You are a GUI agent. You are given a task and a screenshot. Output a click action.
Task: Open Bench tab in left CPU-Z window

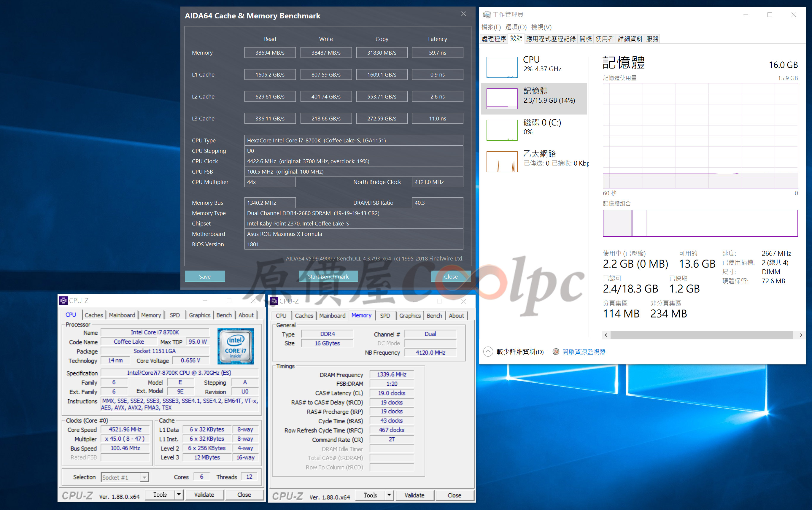coord(224,315)
